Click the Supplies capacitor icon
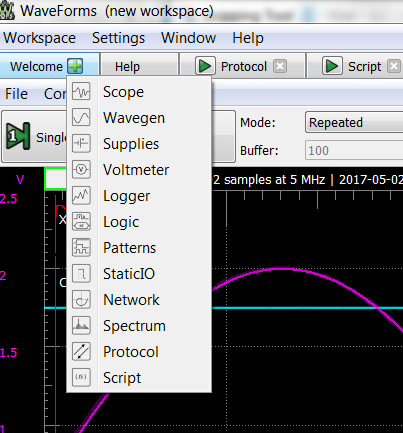Image resolution: width=403 pixels, height=433 pixels. pyautogui.click(x=81, y=144)
